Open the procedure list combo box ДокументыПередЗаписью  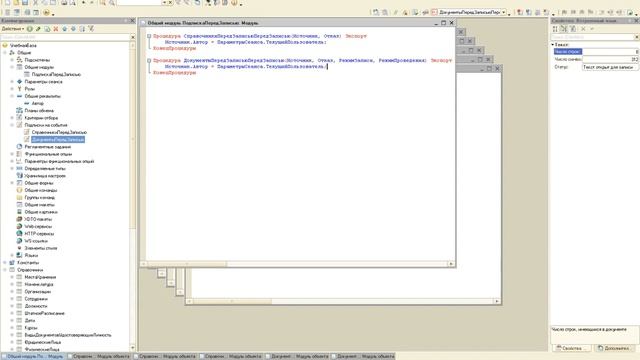point(503,13)
